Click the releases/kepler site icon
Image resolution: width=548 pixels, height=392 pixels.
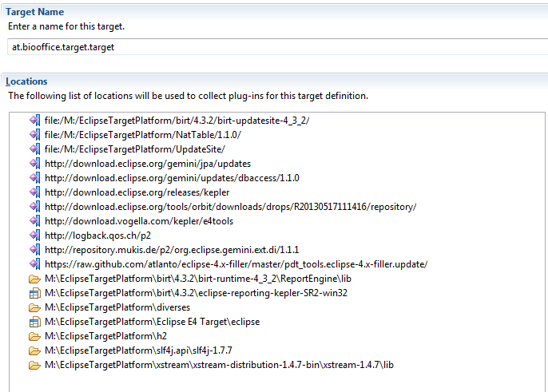[34, 192]
